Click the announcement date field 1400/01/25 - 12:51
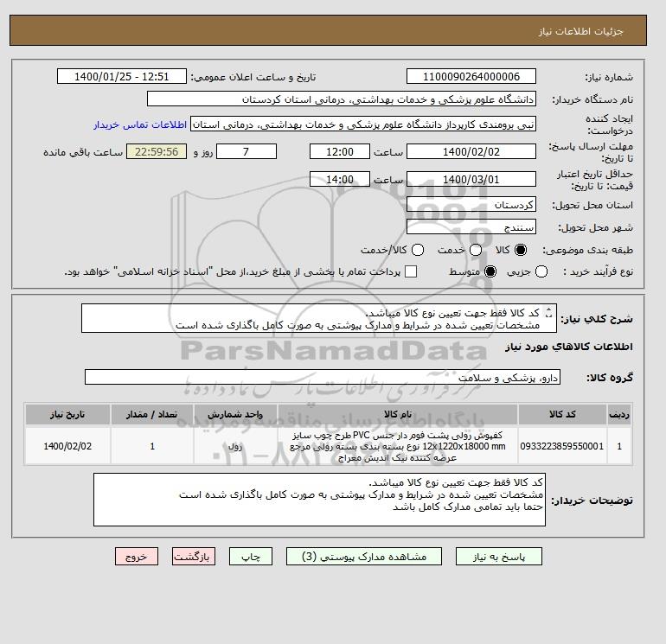The height and width of the screenshot is (644, 666). coord(121,76)
